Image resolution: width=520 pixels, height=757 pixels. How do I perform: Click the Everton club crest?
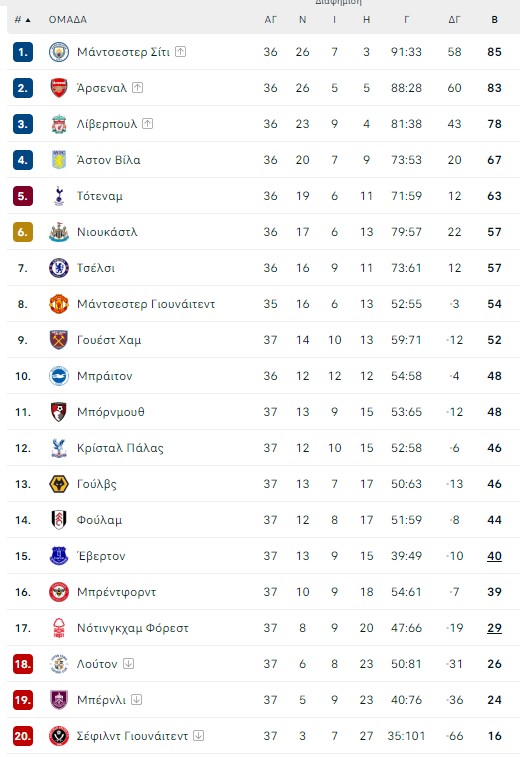click(x=59, y=556)
